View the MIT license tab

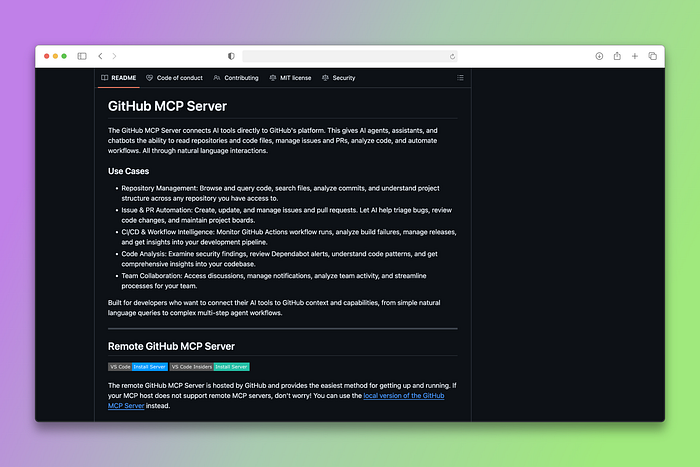pyautogui.click(x=291, y=78)
